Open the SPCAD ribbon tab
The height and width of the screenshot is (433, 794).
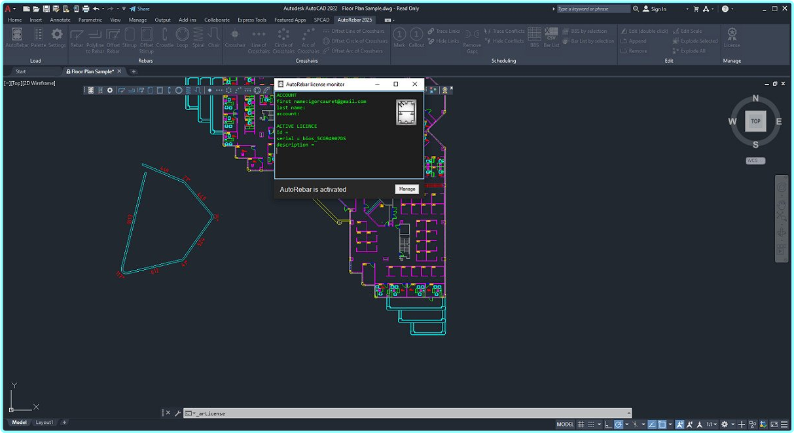click(322, 20)
